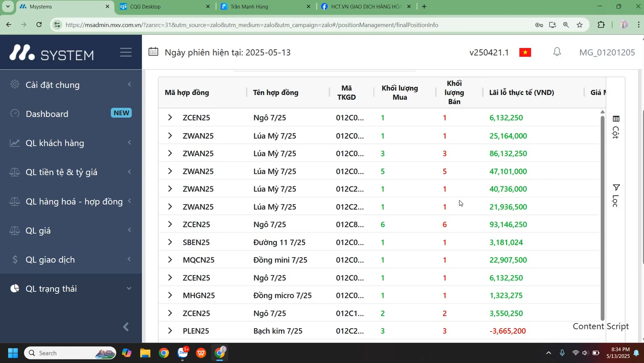Open the Cột columns panel icon
Viewport: 644px width, 363px height.
pos(616,126)
